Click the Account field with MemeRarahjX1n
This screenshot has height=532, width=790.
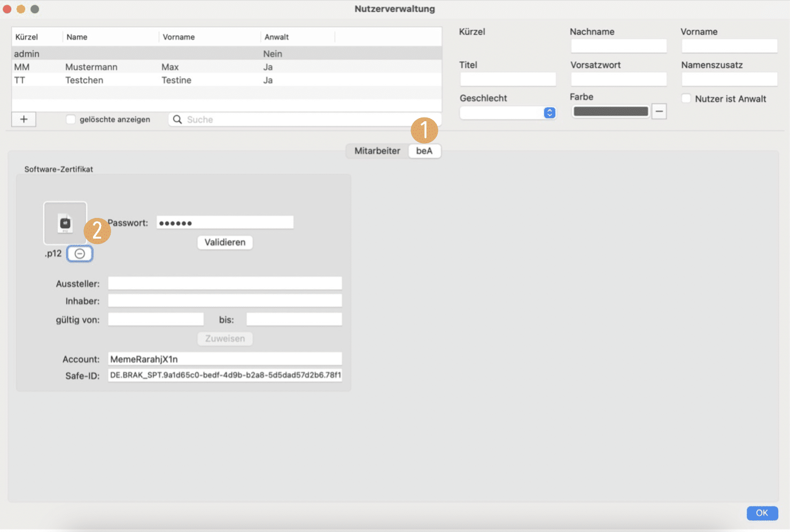coord(225,359)
